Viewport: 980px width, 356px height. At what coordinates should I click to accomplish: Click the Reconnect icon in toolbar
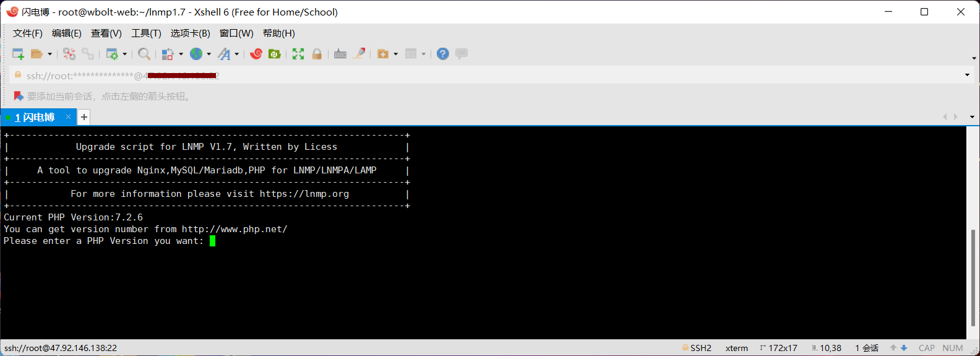pos(69,54)
